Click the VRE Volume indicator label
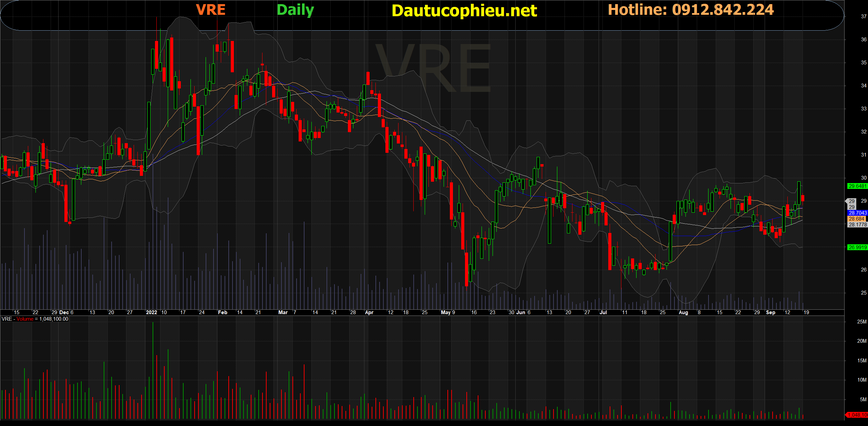 pos(35,319)
